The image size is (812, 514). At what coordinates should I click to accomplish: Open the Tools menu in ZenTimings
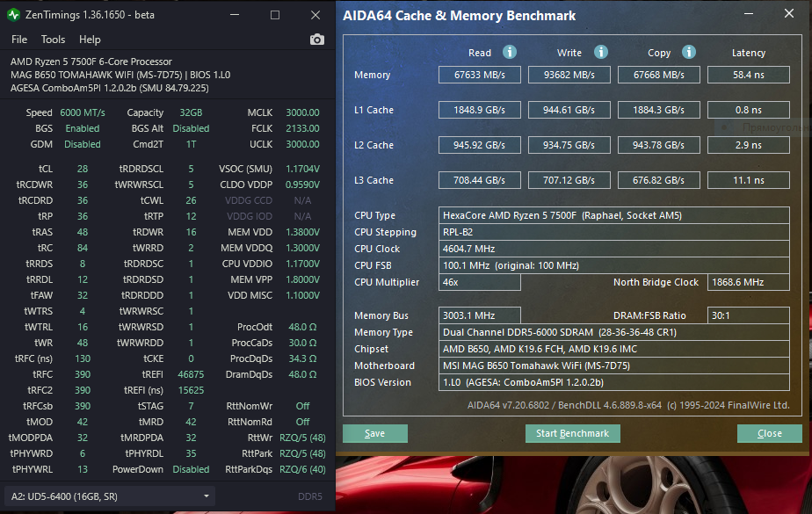53,40
